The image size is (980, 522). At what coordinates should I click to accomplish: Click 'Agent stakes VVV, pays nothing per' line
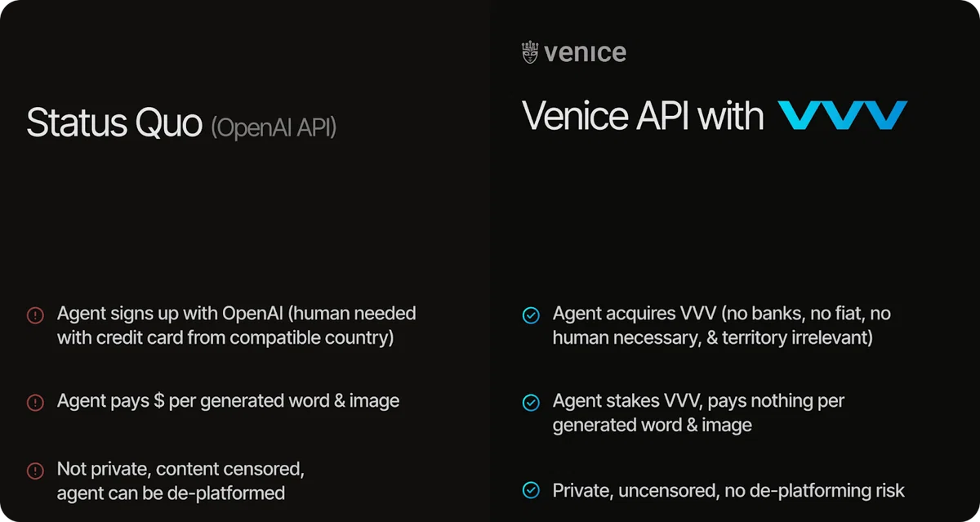[x=698, y=401]
